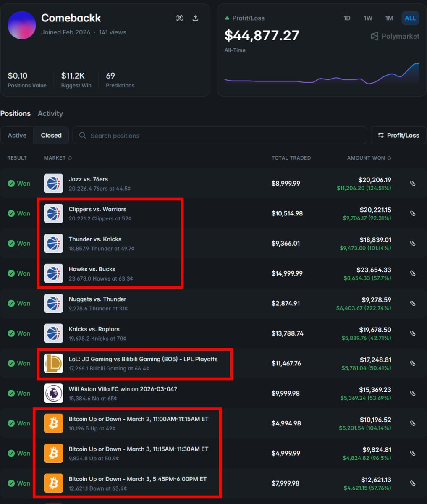Image resolution: width=427 pixels, height=504 pixels.
Task: Switch to the Positions tab
Action: pos(16,113)
